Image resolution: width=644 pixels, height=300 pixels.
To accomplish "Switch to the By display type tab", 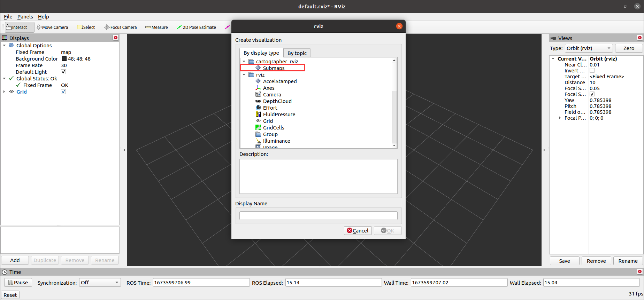I will point(261,53).
